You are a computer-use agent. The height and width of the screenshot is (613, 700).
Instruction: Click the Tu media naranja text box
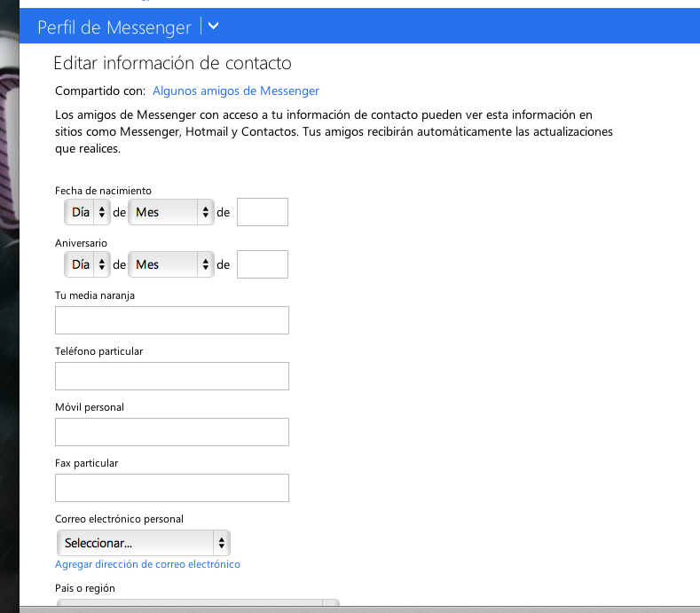click(172, 320)
